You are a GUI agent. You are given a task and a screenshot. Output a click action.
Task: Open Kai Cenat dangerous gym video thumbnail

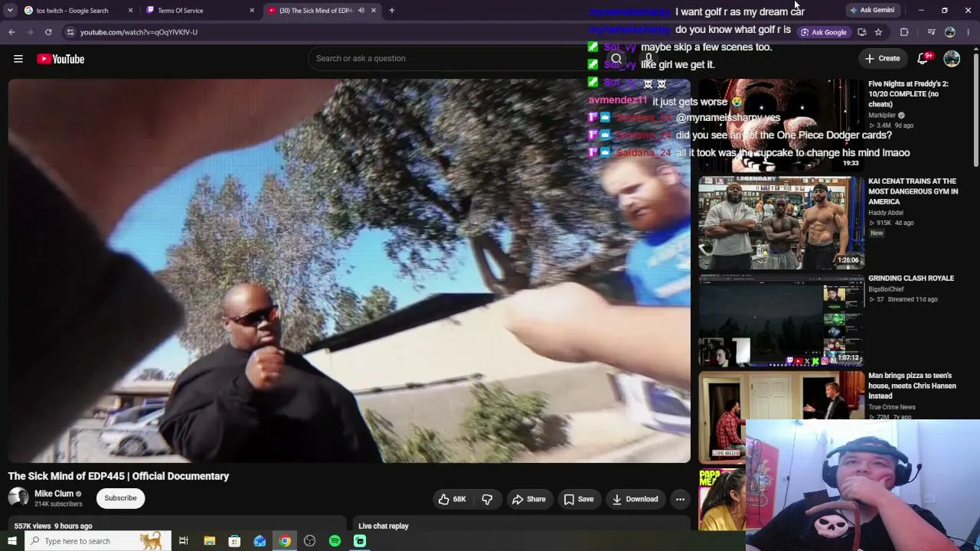pyautogui.click(x=781, y=222)
